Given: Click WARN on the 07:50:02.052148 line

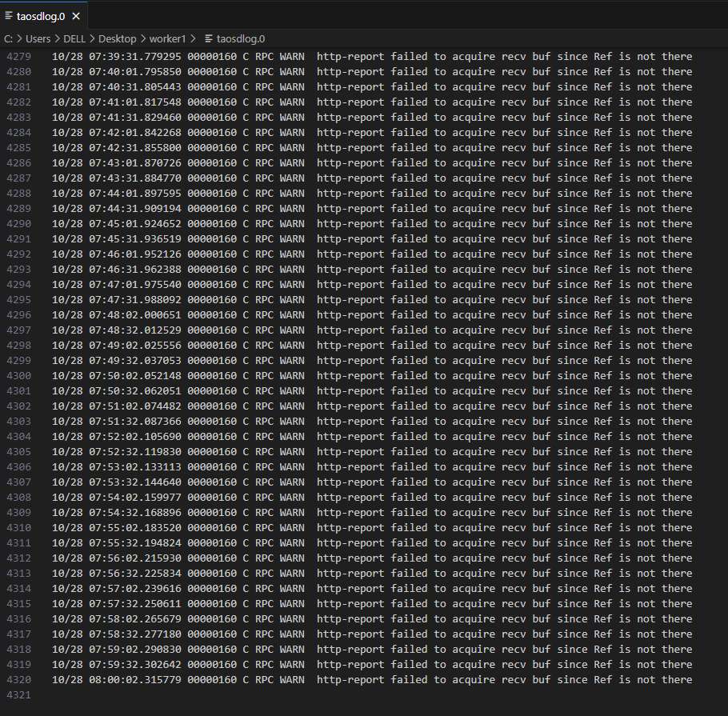Looking at the screenshot, I should pyautogui.click(x=292, y=376).
